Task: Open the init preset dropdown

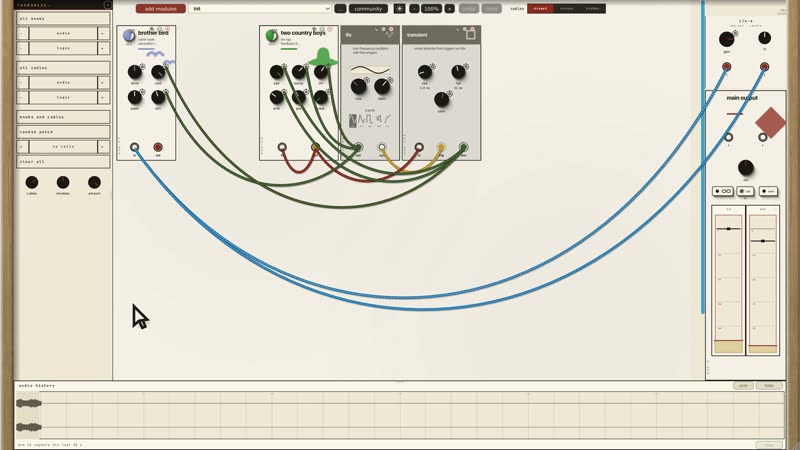Action: click(x=260, y=9)
